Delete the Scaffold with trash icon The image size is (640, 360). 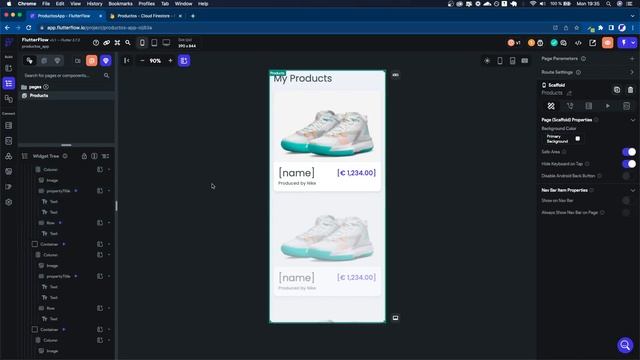(x=630, y=90)
